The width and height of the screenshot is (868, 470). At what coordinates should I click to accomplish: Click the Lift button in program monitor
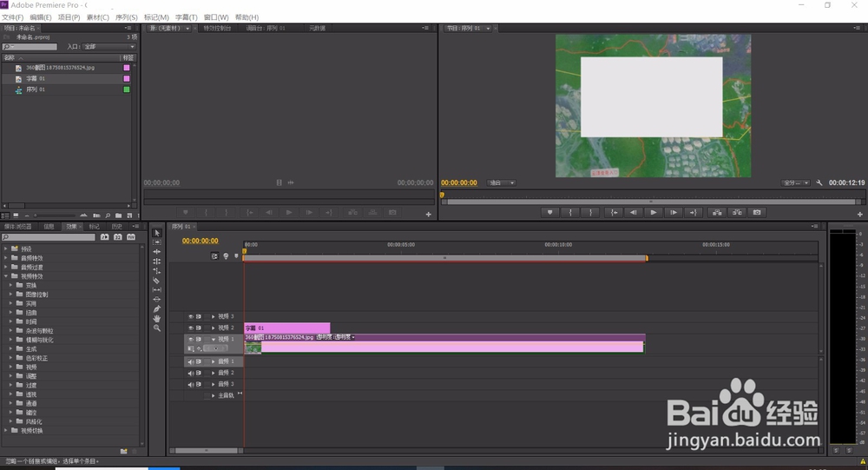tap(717, 212)
